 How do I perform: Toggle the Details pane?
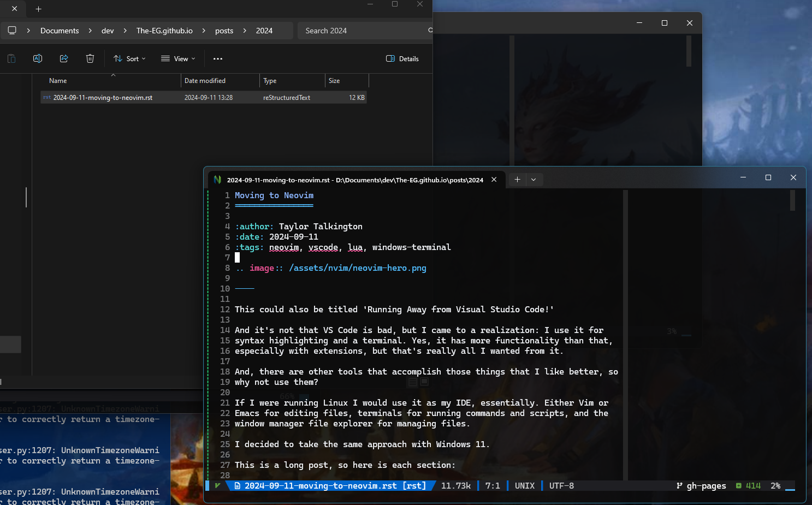pyautogui.click(x=402, y=58)
